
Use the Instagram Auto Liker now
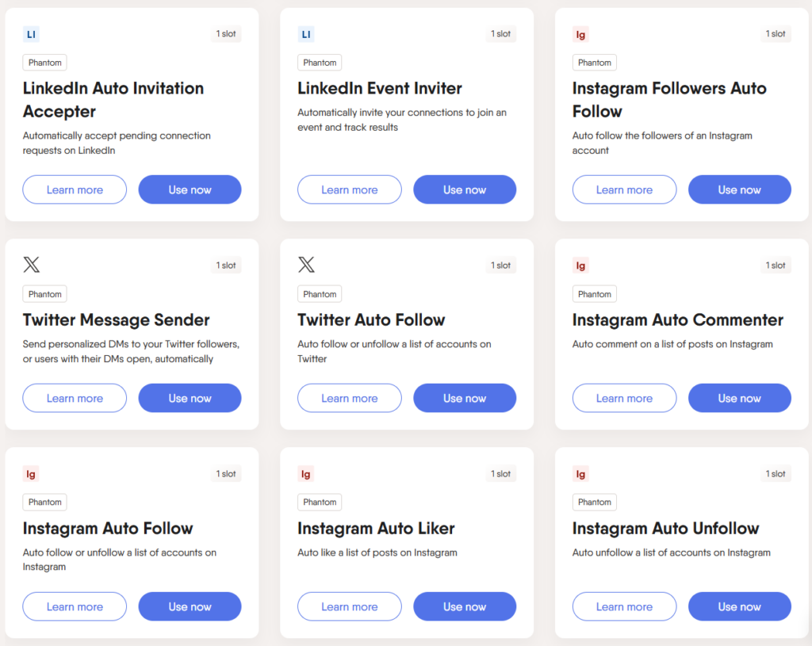pyautogui.click(x=465, y=606)
